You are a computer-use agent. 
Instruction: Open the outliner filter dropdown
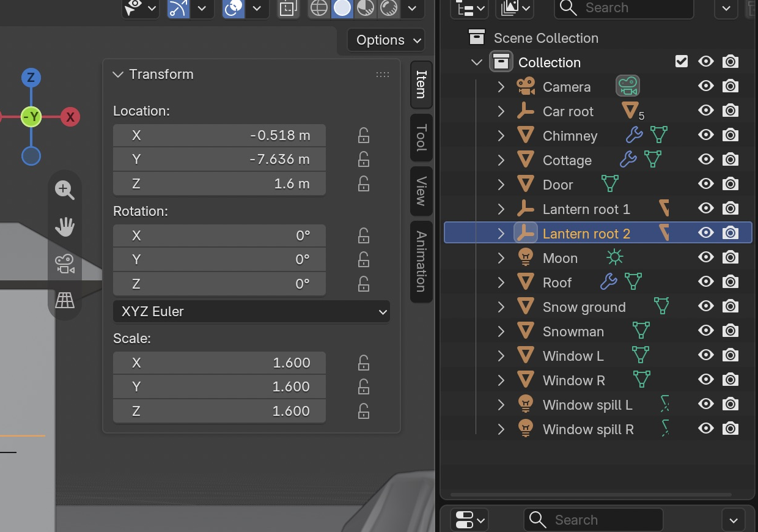pyautogui.click(x=726, y=8)
